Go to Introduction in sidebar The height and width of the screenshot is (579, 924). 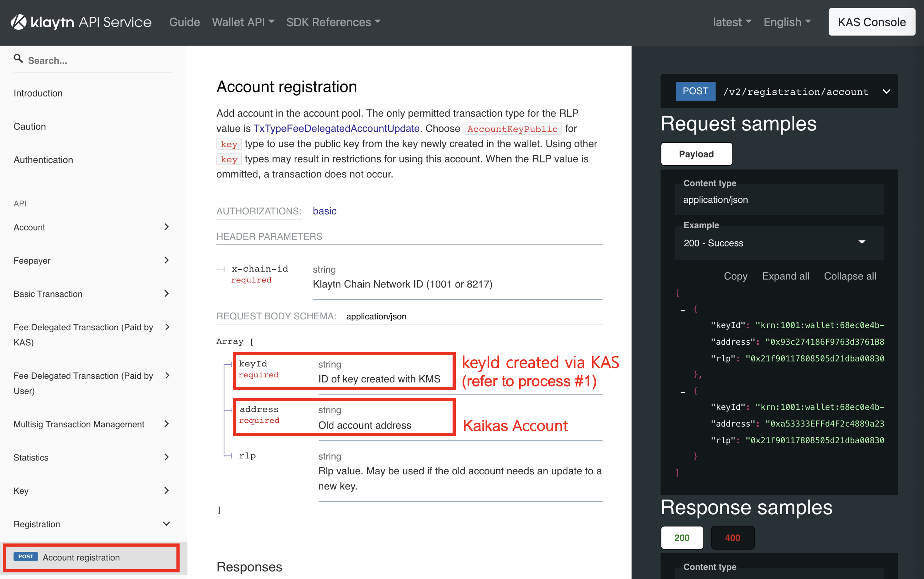38,93
